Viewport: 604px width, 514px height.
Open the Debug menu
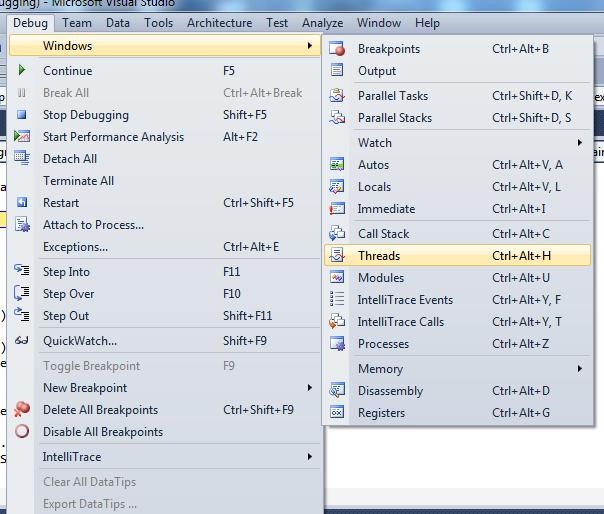(x=30, y=23)
